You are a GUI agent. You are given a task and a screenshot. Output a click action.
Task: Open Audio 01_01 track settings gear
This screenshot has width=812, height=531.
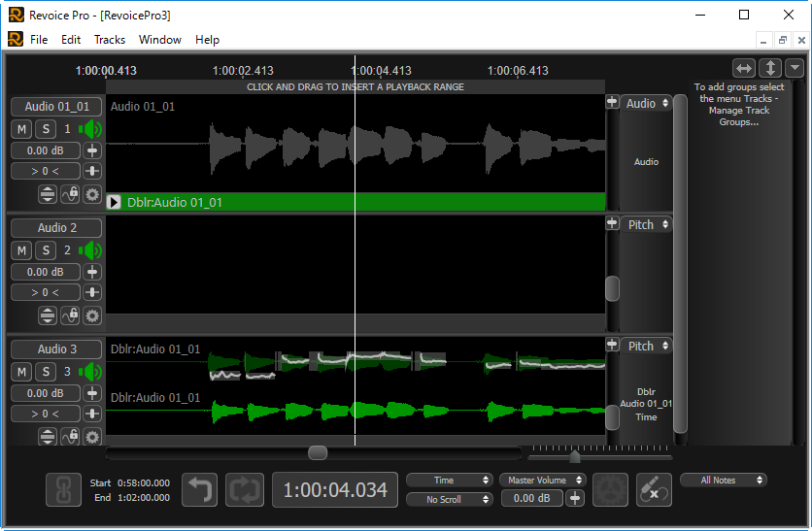click(92, 194)
